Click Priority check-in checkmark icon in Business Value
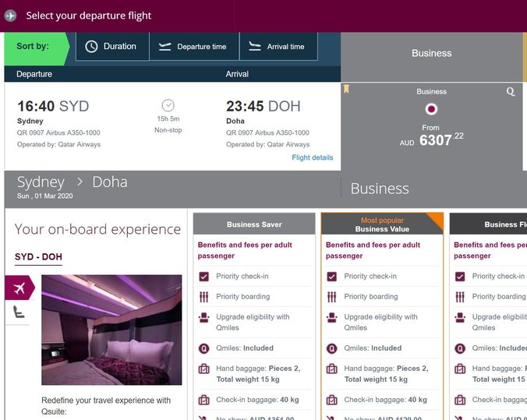The height and width of the screenshot is (420, 527). (x=332, y=276)
